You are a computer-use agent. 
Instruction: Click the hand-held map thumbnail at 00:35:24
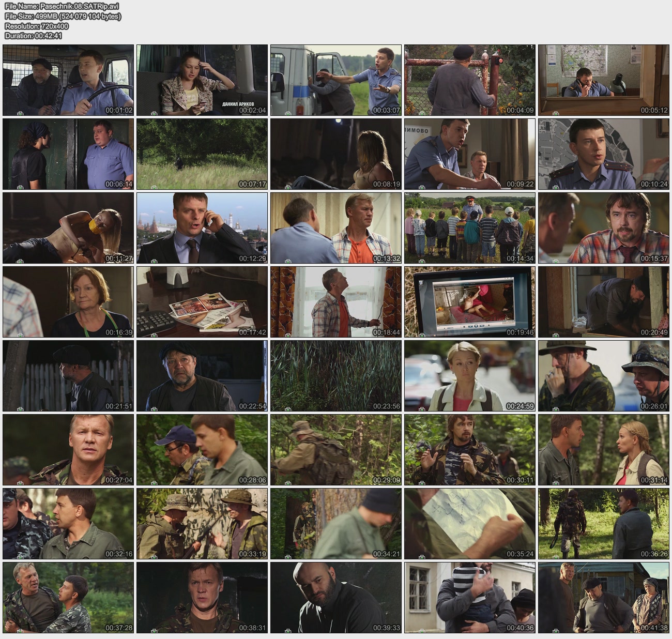(x=469, y=524)
